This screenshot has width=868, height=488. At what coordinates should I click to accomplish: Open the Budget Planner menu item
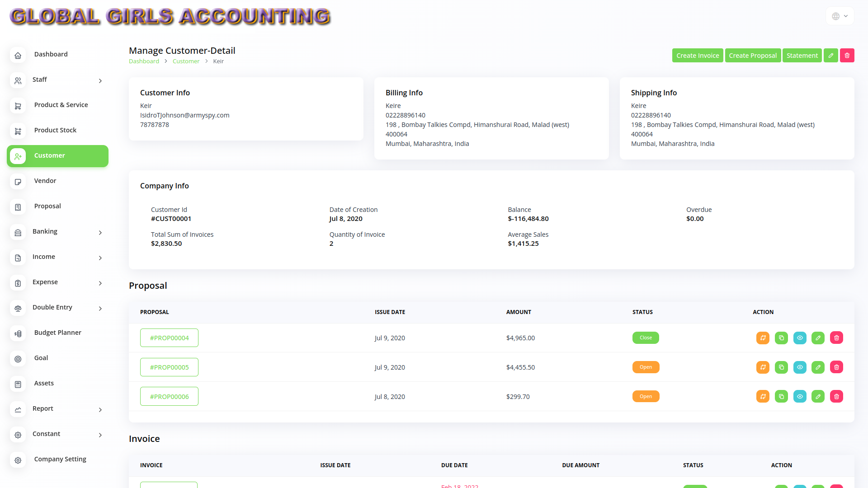[x=57, y=333]
